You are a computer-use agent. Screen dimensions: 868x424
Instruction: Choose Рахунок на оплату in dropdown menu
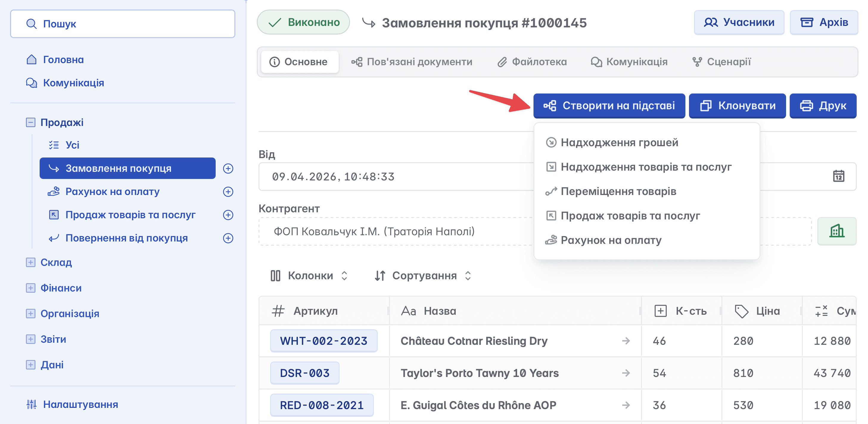click(611, 240)
